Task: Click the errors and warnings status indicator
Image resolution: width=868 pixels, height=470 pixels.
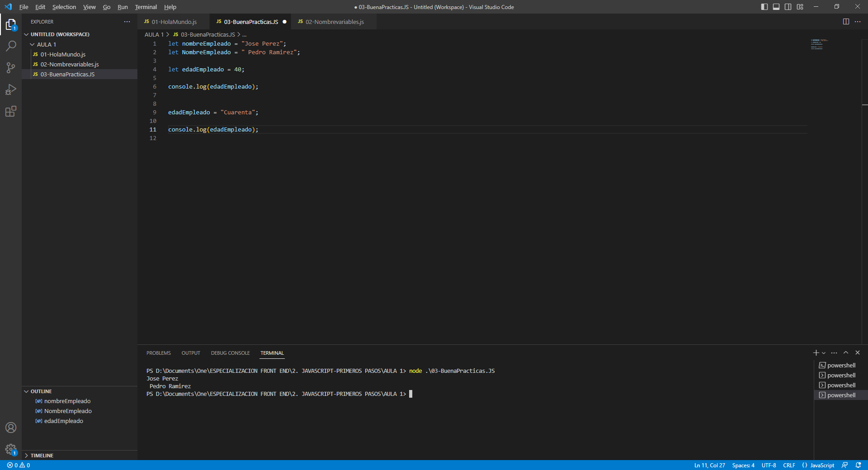Action: pyautogui.click(x=19, y=465)
